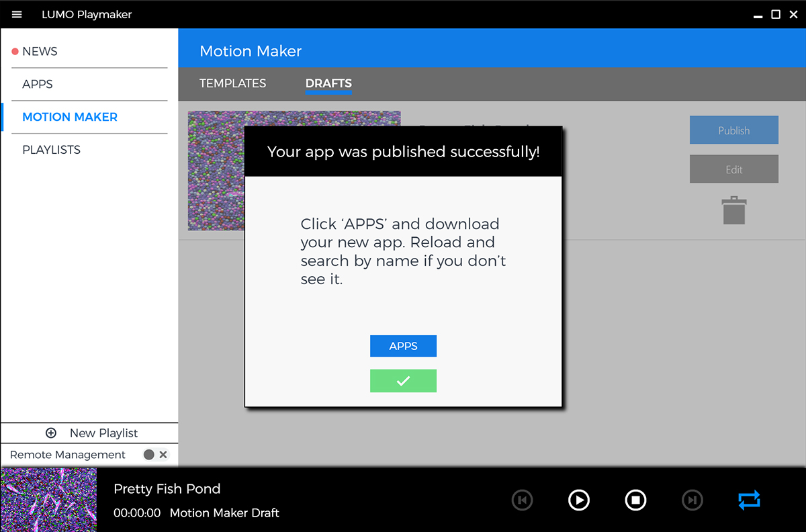Open APPS in the sidebar
806x532 pixels.
point(38,84)
